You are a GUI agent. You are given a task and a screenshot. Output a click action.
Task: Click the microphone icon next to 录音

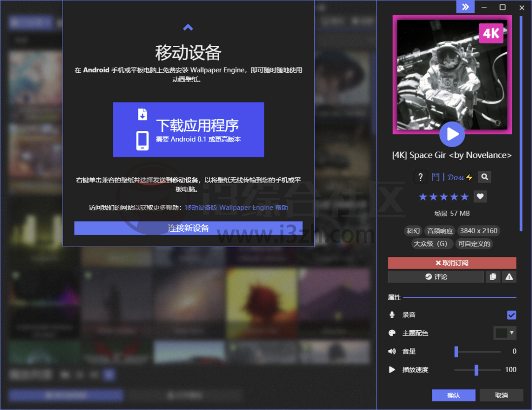392,315
